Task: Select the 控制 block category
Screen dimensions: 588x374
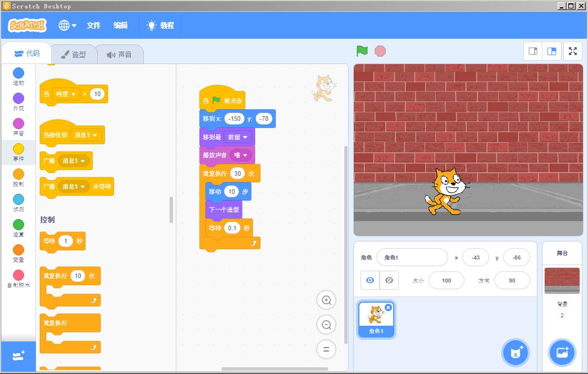Action: pyautogui.click(x=19, y=177)
